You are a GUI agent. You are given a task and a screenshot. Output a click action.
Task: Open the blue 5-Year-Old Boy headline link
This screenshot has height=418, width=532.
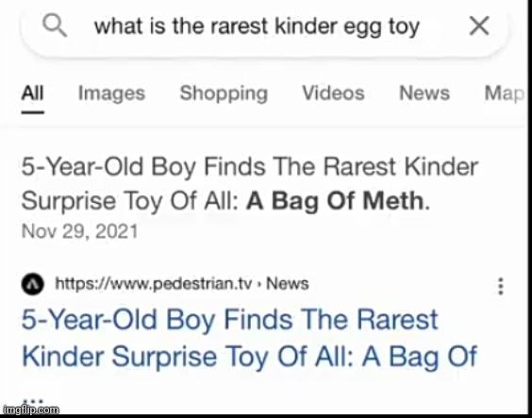(x=249, y=338)
